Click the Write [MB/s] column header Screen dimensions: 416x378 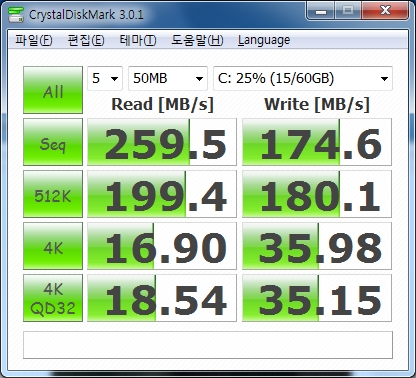coord(317,105)
